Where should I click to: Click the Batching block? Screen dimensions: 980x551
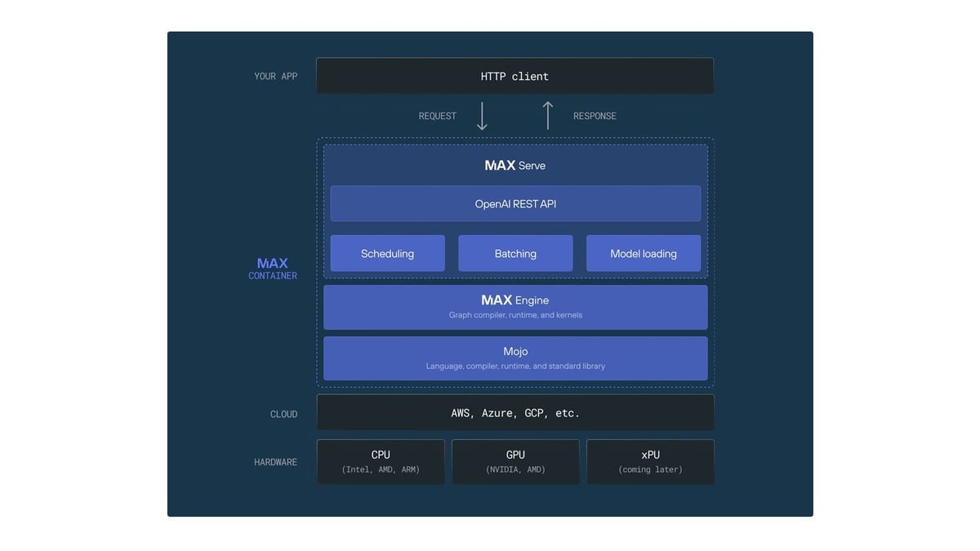tap(515, 253)
